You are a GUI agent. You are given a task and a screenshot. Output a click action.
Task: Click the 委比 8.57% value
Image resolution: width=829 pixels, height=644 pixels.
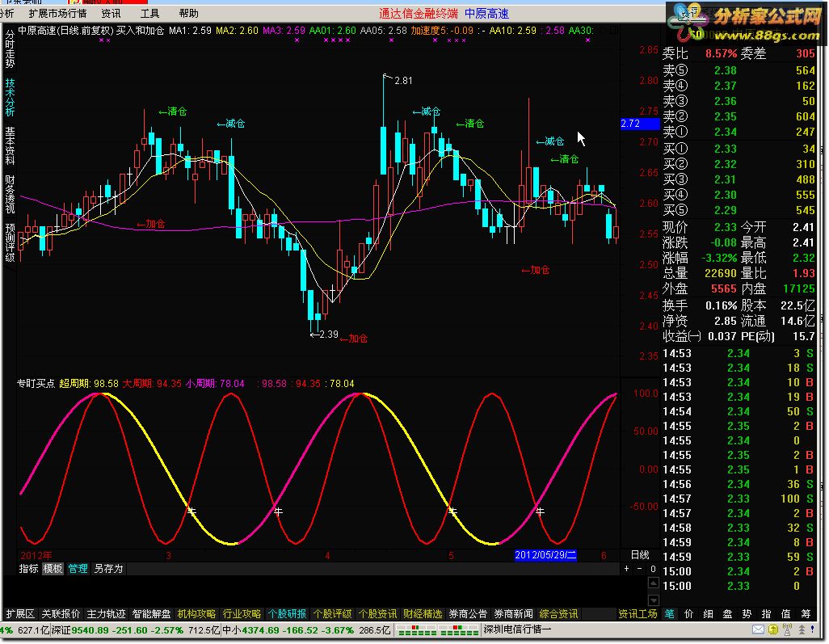(722, 54)
